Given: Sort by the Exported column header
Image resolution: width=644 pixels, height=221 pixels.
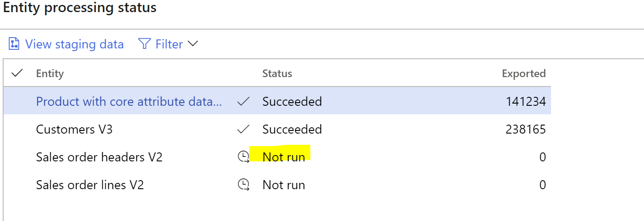Looking at the screenshot, I should 524,74.
